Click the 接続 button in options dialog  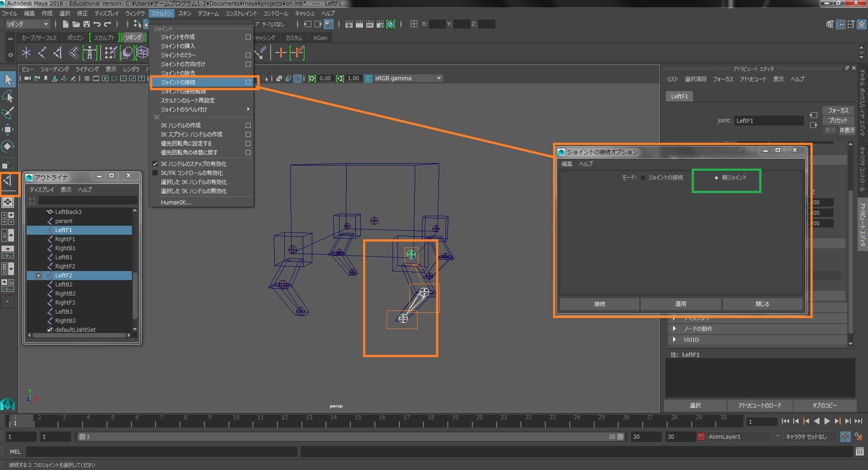click(x=600, y=304)
